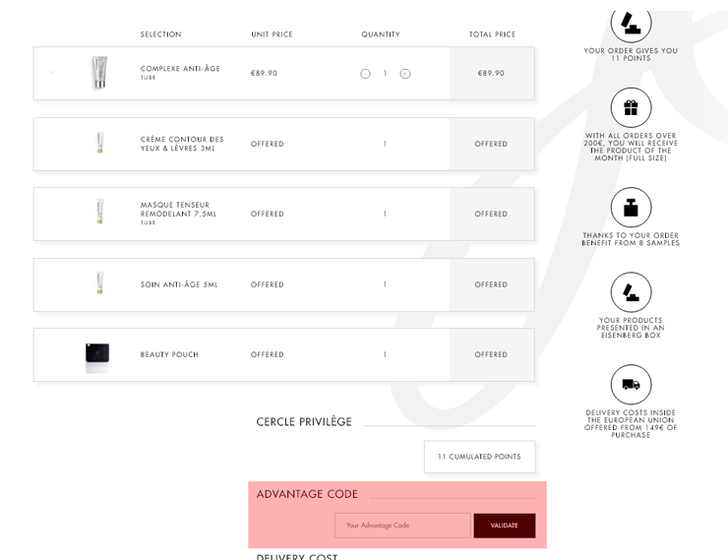
Task: Open the Beauty Pouch name link
Action: click(x=169, y=354)
